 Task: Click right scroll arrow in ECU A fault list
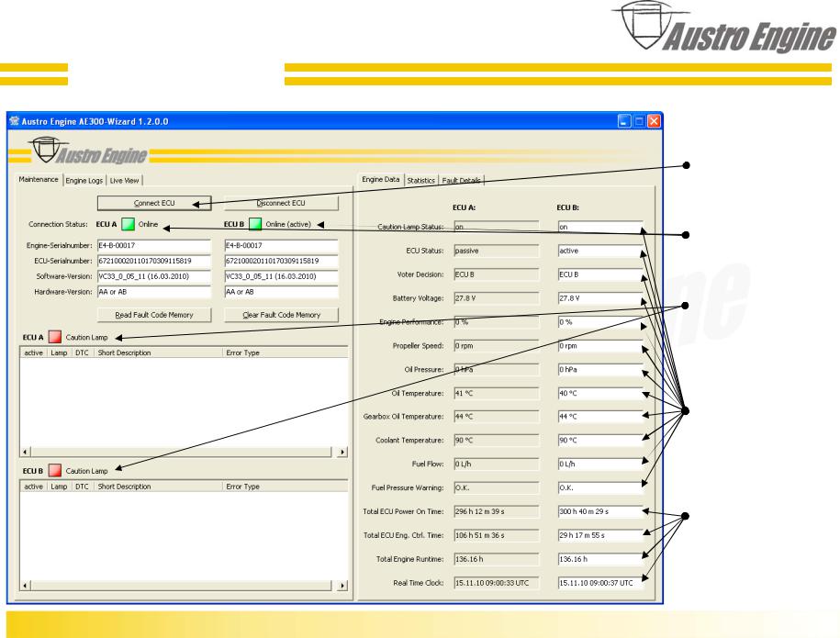pos(342,453)
